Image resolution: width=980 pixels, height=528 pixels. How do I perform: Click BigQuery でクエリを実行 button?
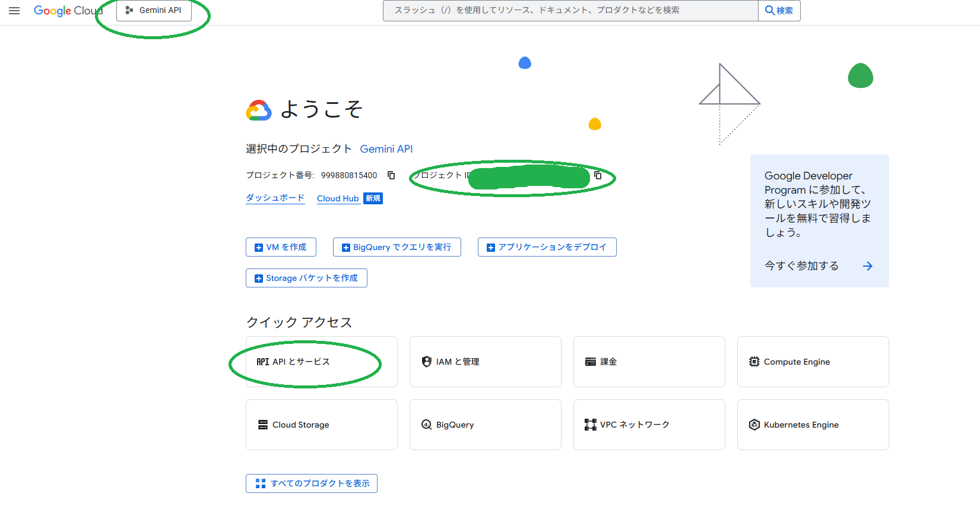tap(397, 247)
